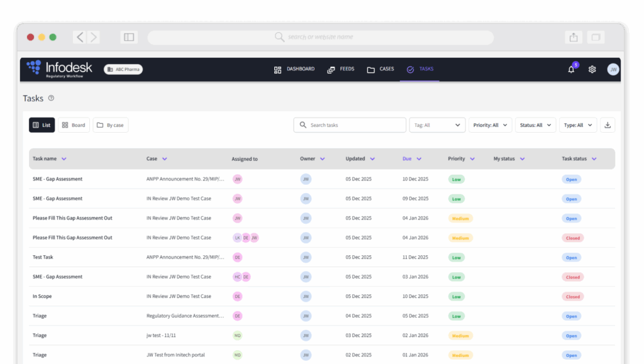Screen dimensions: 644x364
Task: Click the download tasks icon
Action: tap(608, 125)
